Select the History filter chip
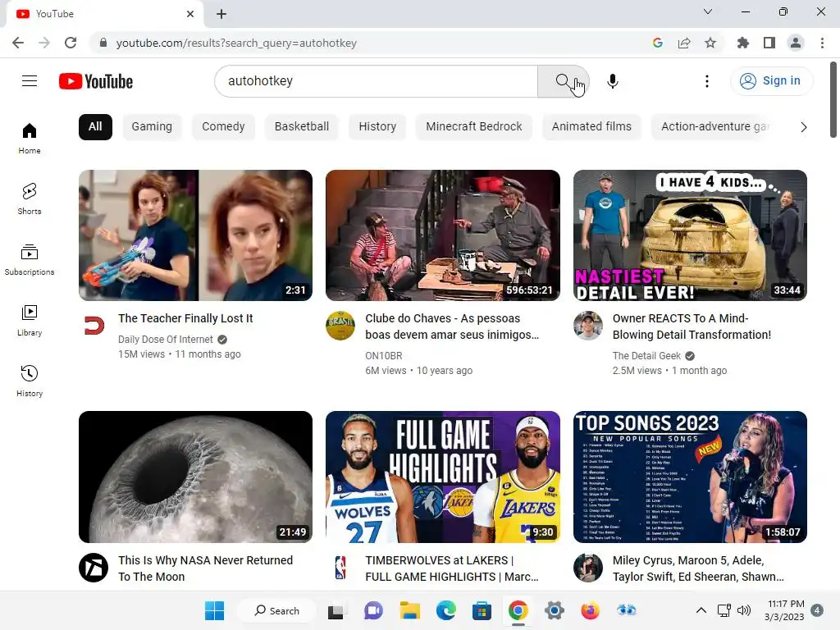 click(x=377, y=127)
